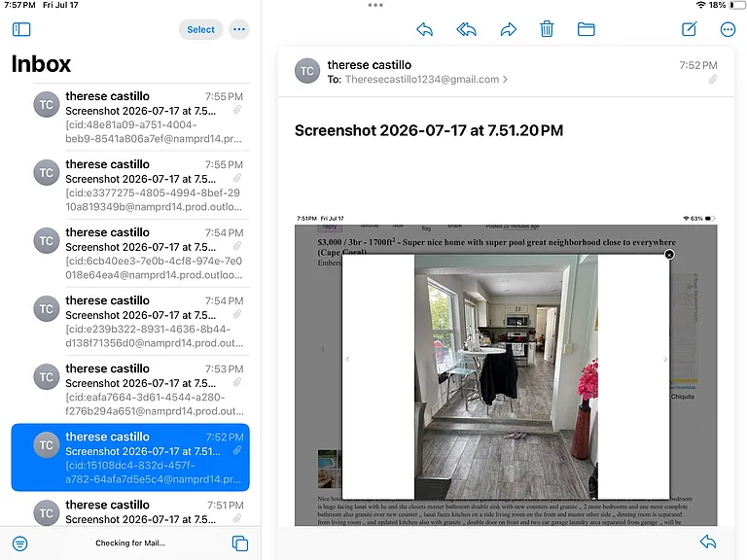Viewport: 747px width, 560px height.
Task: Forward the email using forward arrow
Action: [x=509, y=29]
